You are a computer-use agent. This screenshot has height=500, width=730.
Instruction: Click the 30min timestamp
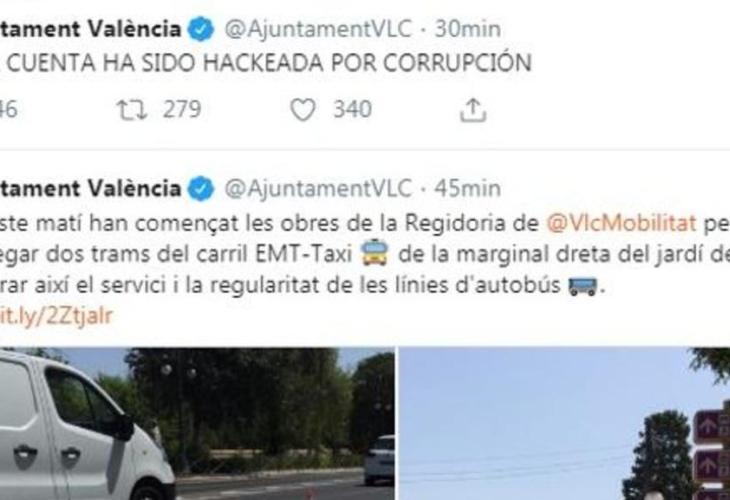coord(467,29)
